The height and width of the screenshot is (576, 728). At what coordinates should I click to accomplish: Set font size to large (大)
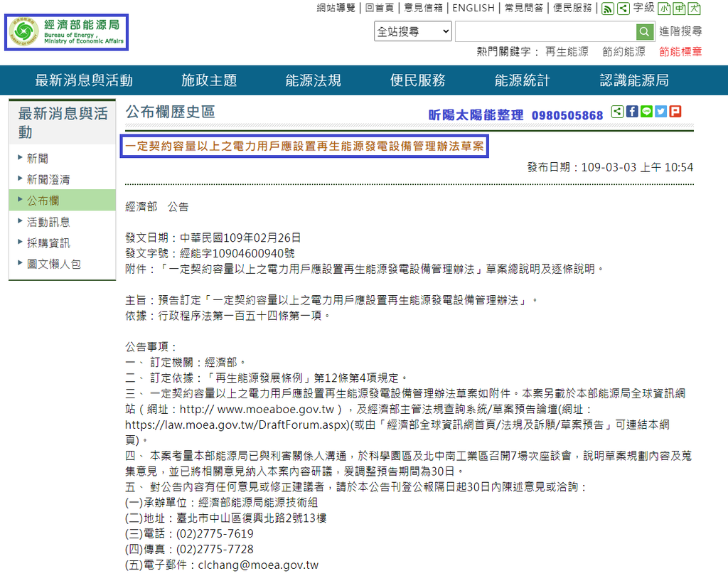694,9
